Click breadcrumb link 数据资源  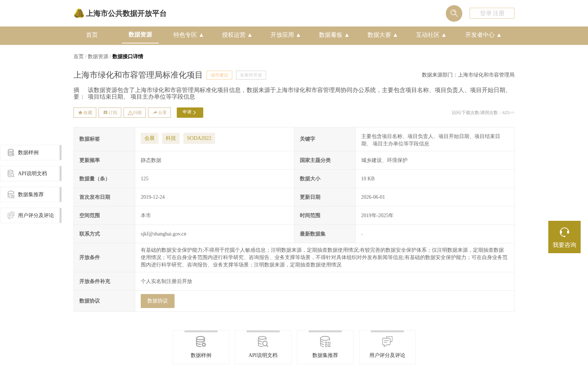click(x=98, y=57)
